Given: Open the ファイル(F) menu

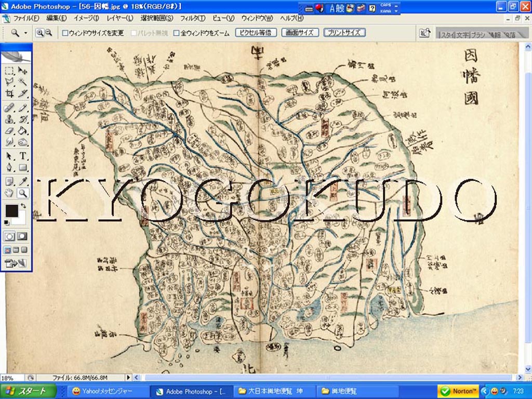Looking at the screenshot, I should tap(26, 18).
